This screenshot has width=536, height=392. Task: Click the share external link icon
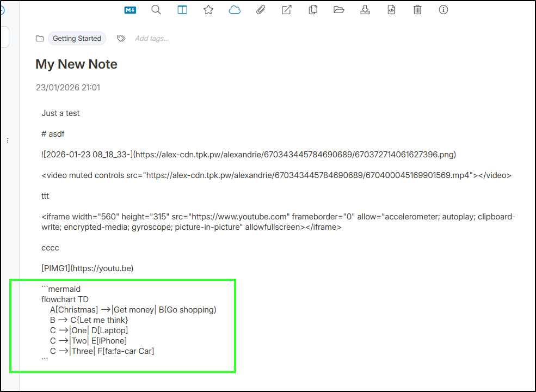(x=287, y=10)
